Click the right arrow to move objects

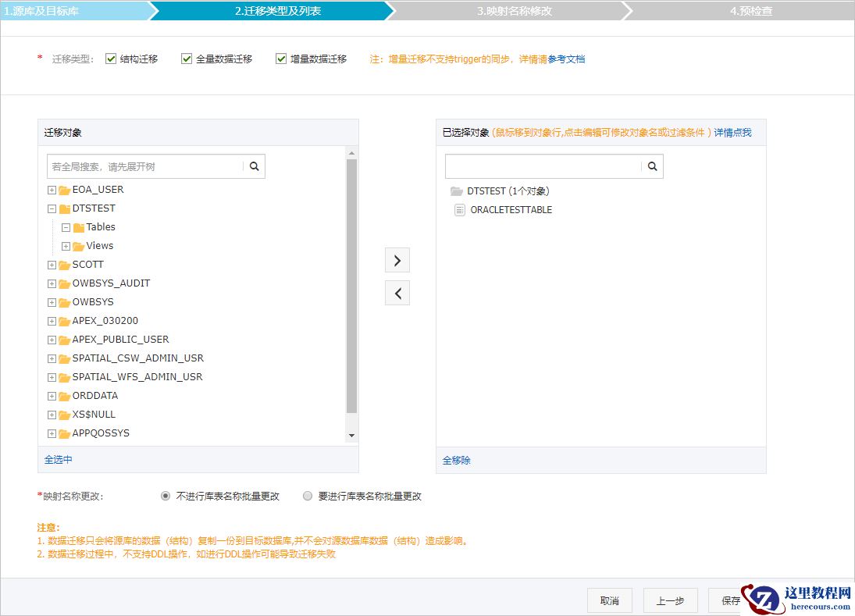(x=397, y=259)
